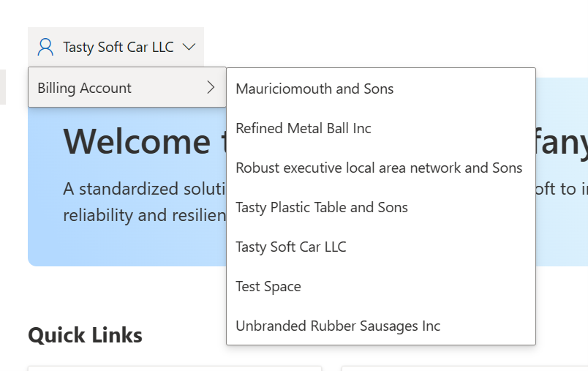Choose Unbranded Rubber Sausages Inc
The image size is (588, 371).
click(381, 326)
